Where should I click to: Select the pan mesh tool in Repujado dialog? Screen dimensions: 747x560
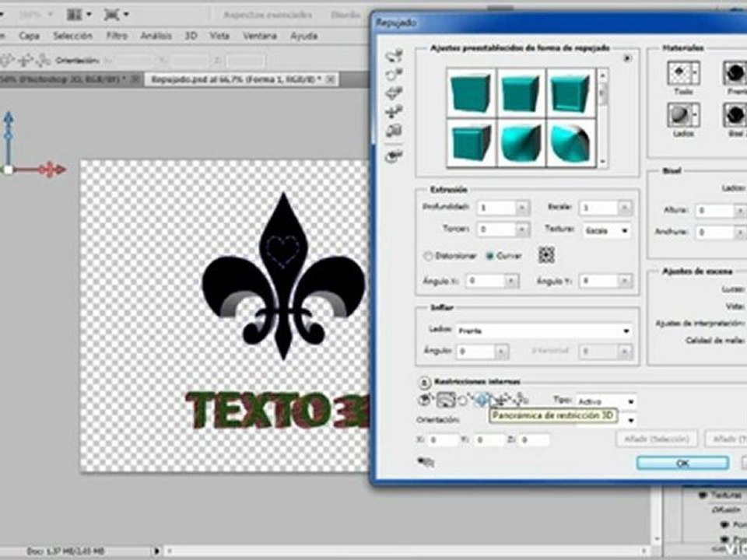click(394, 93)
